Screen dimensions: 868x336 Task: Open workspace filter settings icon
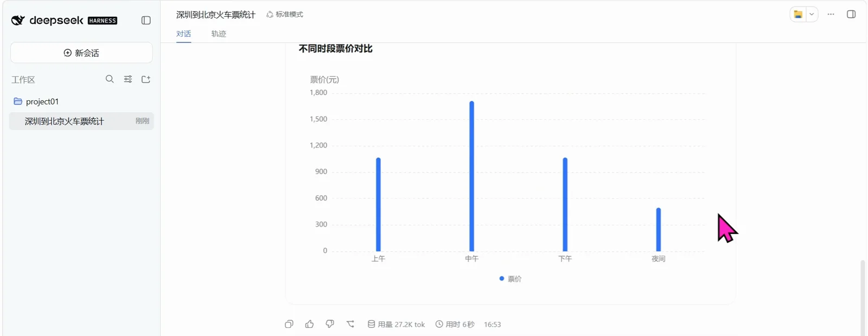pyautogui.click(x=128, y=79)
